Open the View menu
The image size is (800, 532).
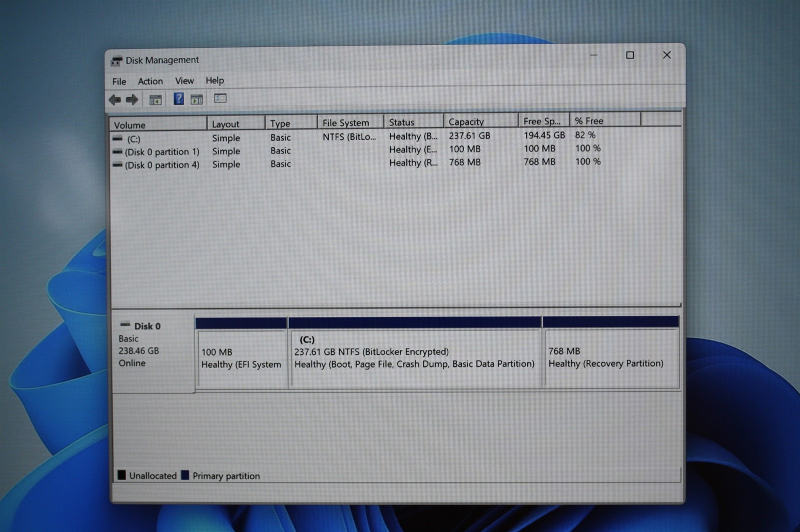[184, 80]
